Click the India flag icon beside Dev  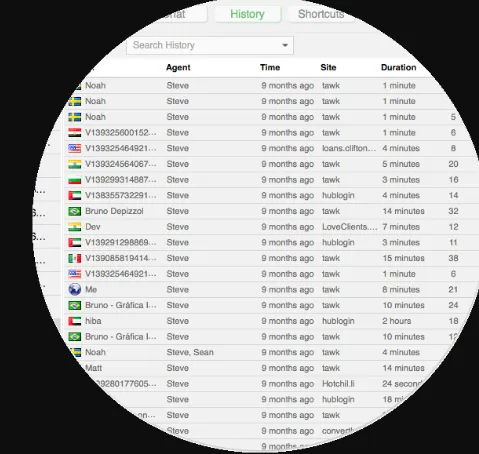74,227
